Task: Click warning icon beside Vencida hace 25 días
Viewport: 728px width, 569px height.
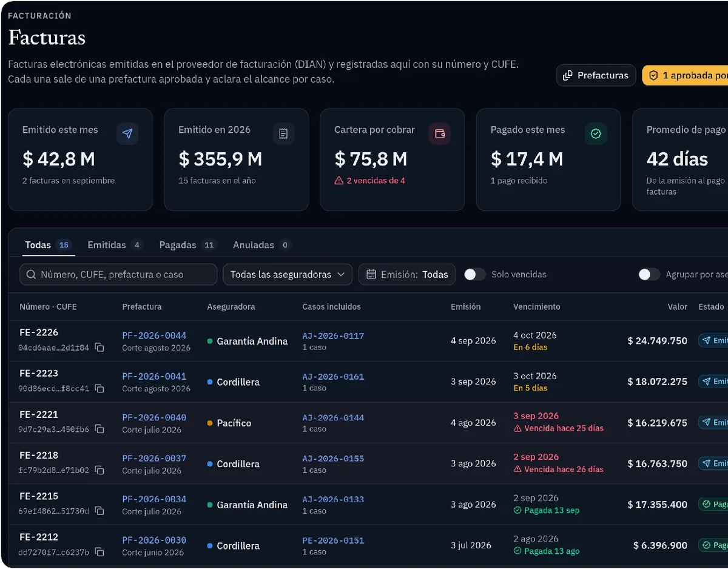Action: click(x=517, y=428)
